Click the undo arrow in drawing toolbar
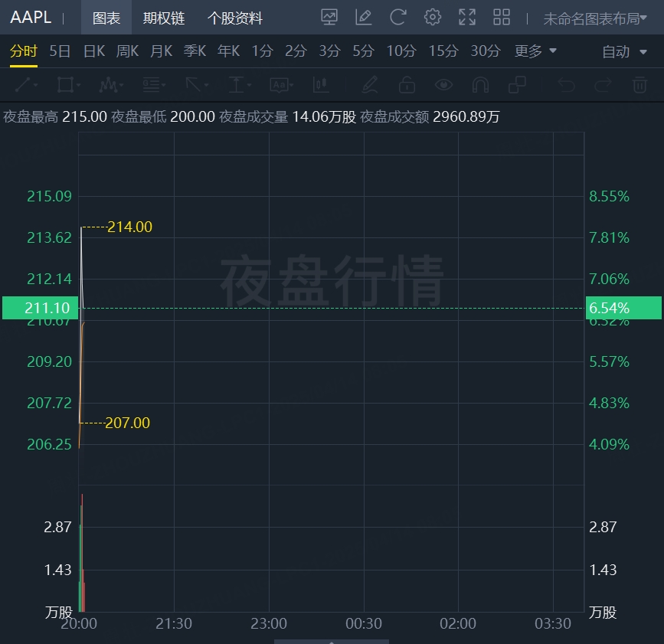 click(x=566, y=85)
